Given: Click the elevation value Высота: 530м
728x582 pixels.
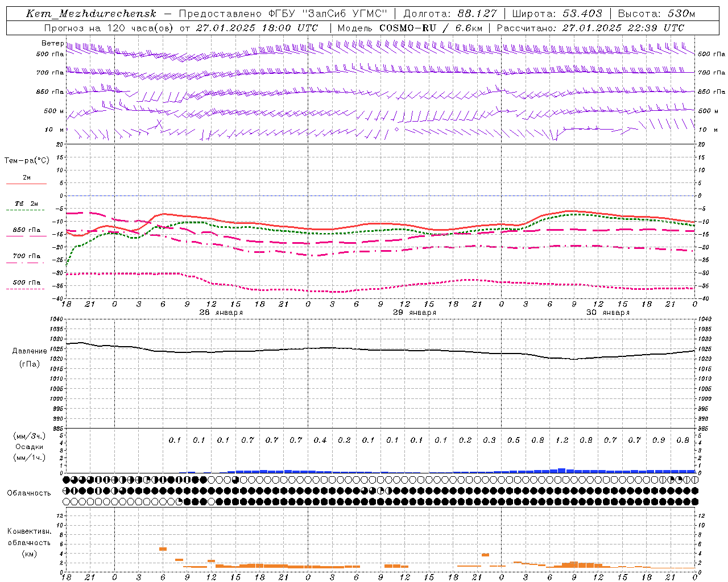Looking at the screenshot, I should pos(656,14).
